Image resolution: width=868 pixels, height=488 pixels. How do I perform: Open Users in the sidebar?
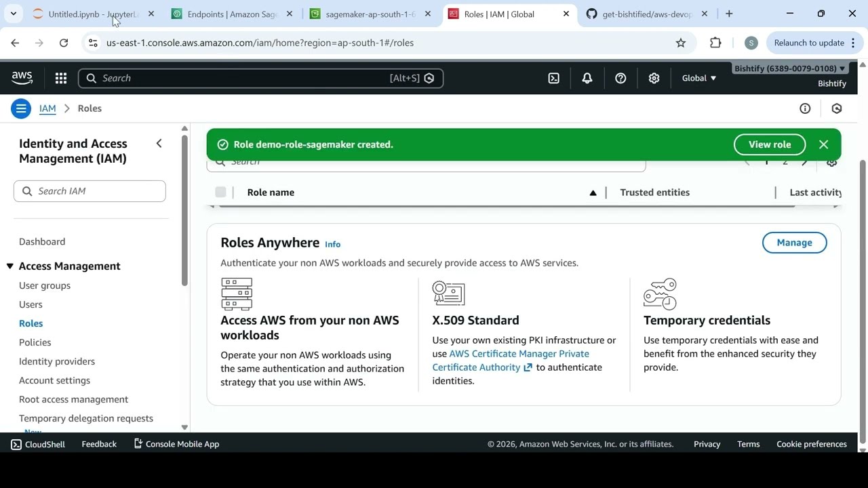click(31, 304)
